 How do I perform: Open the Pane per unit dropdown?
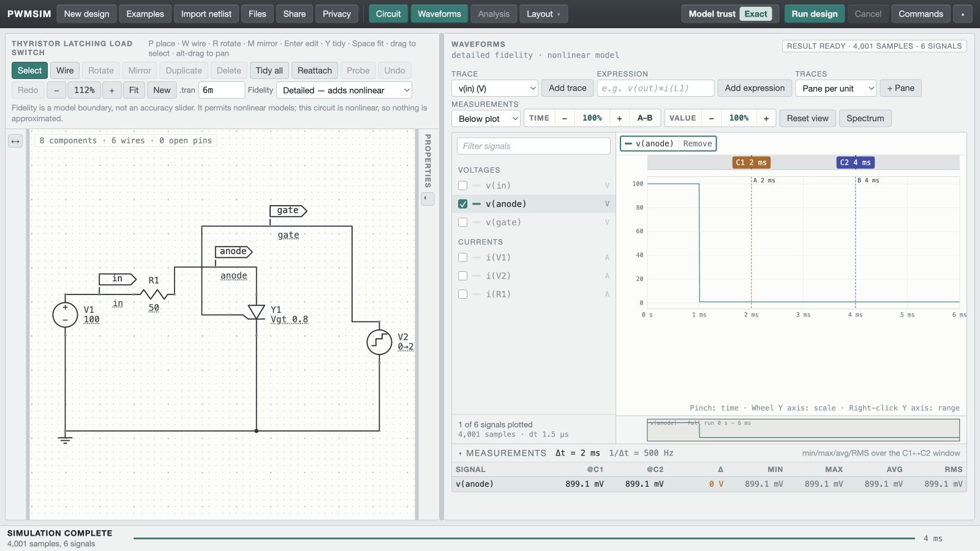pyautogui.click(x=836, y=88)
